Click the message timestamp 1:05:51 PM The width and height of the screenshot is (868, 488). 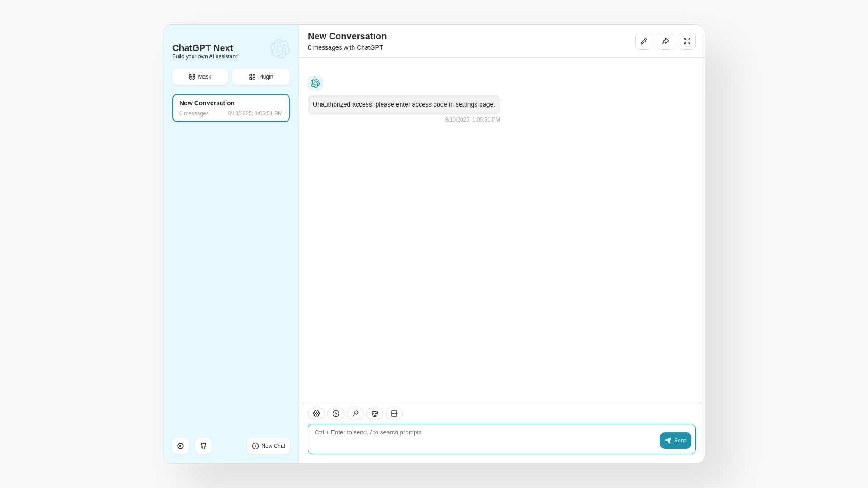(x=472, y=120)
